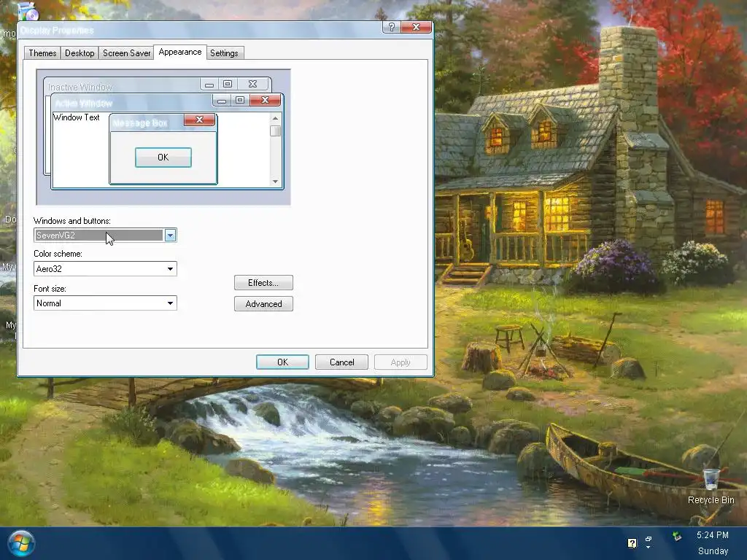
Task: Open the Recycle Bin desktop icon
Action: 711,486
